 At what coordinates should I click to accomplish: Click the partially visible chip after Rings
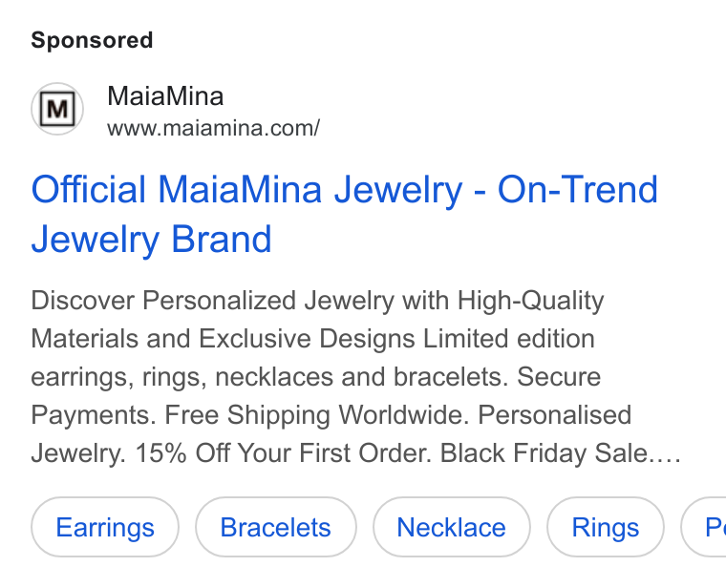[704, 527]
